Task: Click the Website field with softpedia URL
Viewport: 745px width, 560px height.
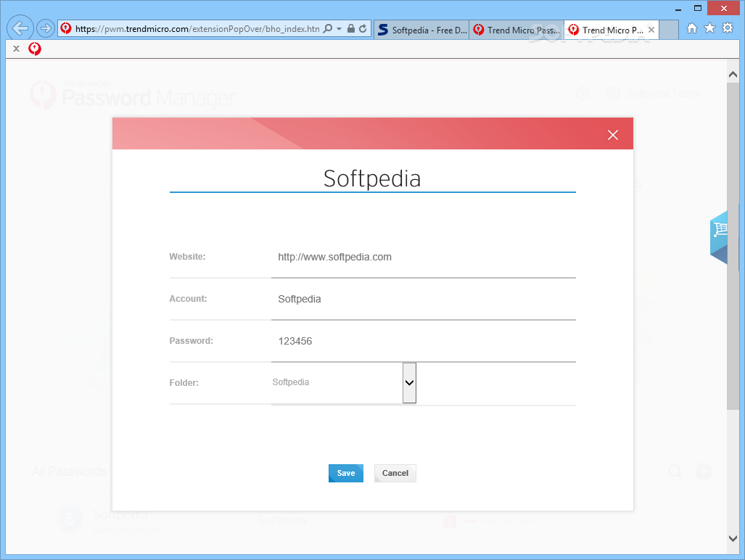Action: coord(424,258)
